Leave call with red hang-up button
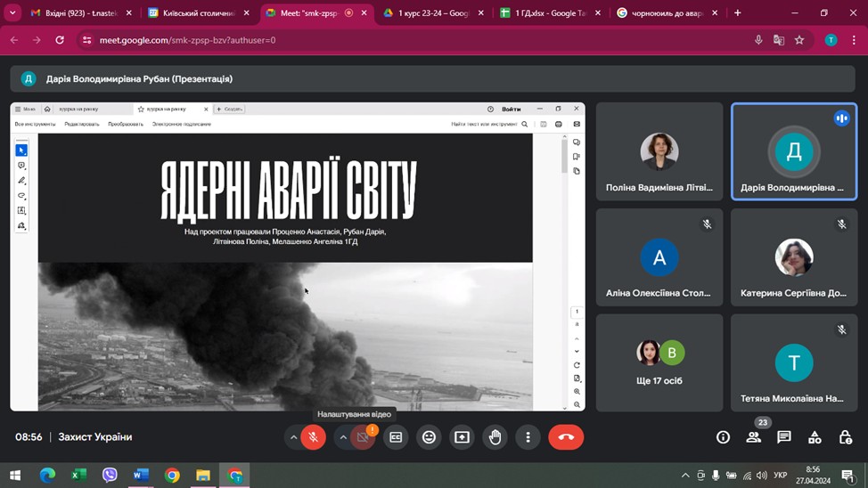 tap(565, 437)
